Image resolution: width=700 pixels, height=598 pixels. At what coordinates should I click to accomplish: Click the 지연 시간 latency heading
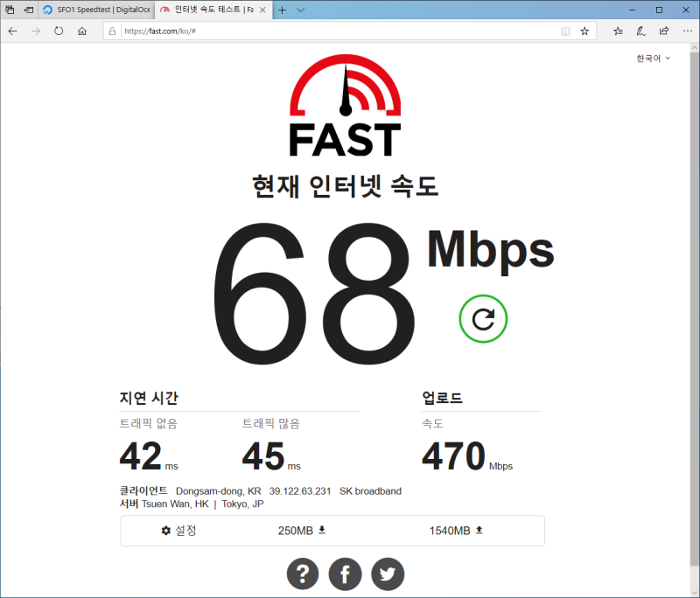149,398
